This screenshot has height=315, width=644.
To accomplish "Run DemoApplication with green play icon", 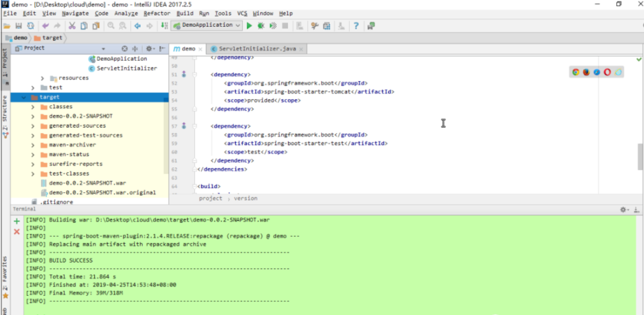I will click(249, 26).
